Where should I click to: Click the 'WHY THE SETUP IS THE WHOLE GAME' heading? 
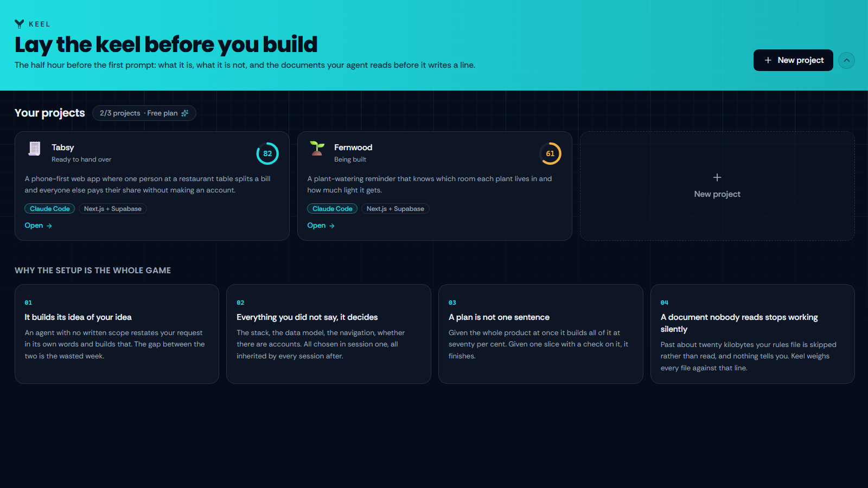coord(93,271)
